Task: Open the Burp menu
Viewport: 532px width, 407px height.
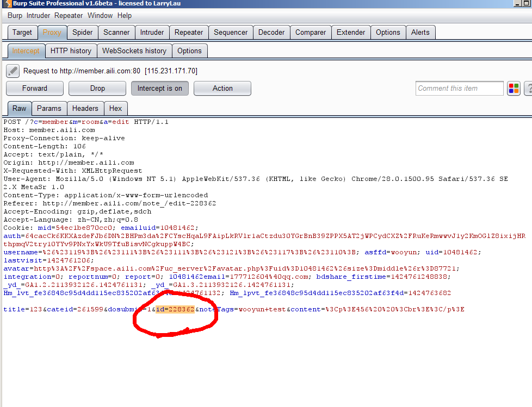Action: pos(15,16)
